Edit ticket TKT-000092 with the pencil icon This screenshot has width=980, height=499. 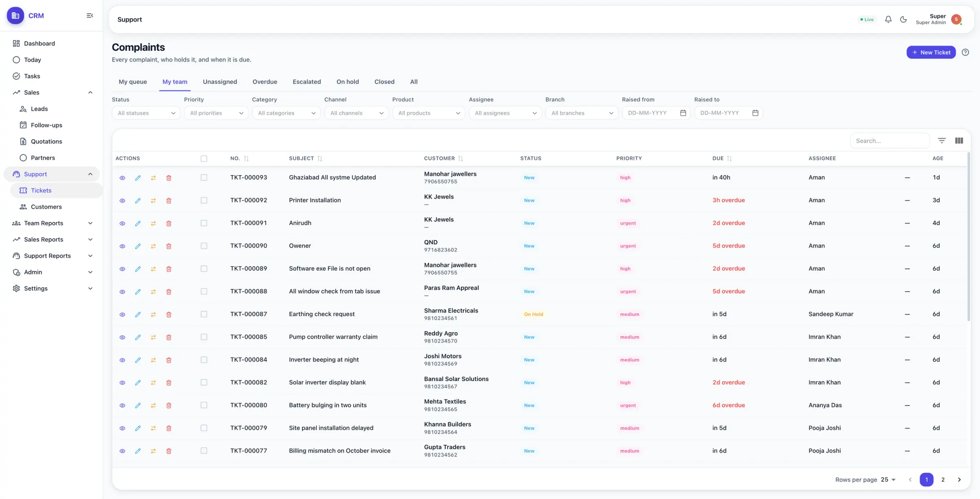click(x=138, y=201)
